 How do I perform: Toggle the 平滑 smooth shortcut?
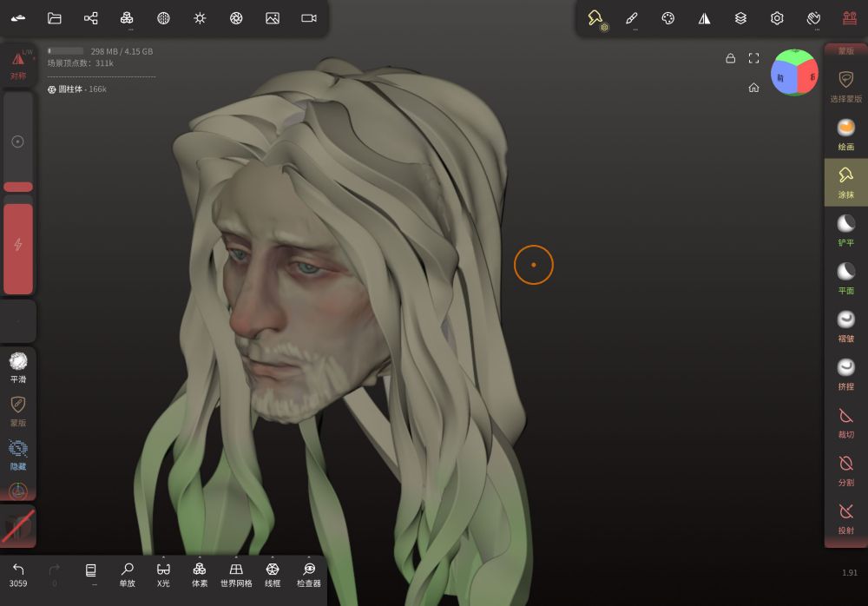18,368
